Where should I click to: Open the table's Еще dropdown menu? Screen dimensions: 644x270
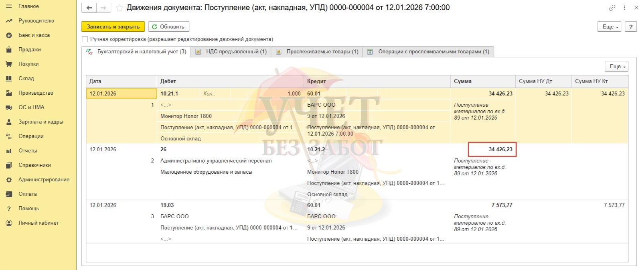[617, 67]
